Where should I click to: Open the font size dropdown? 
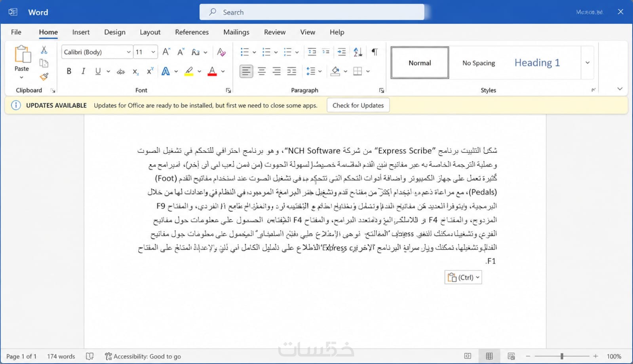click(x=153, y=52)
